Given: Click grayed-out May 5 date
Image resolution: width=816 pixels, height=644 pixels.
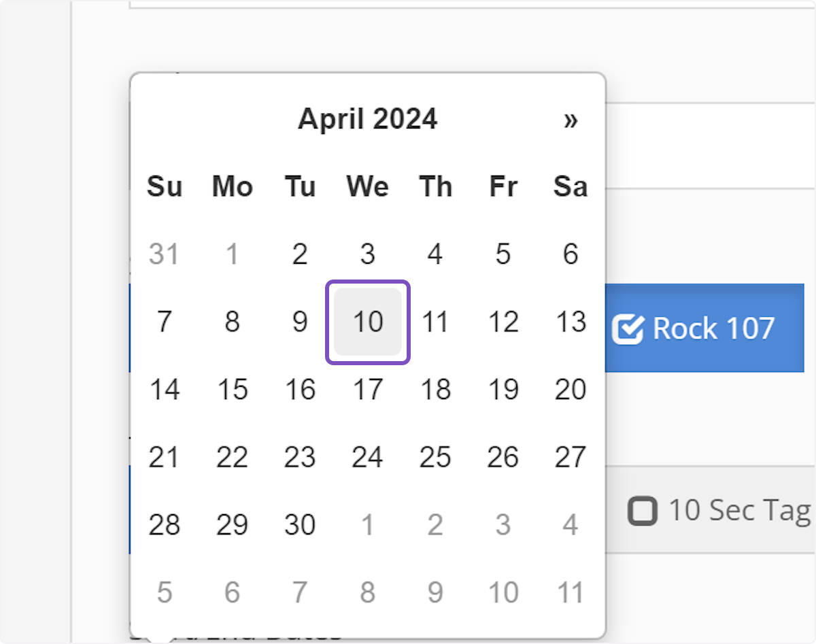Looking at the screenshot, I should point(164,592).
